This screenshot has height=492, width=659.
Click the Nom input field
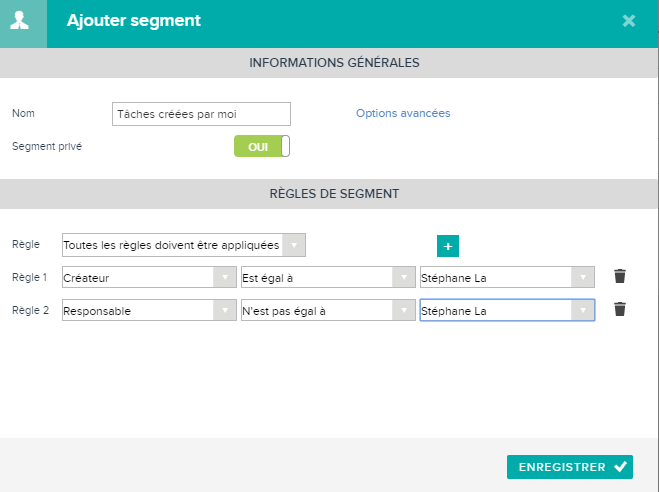[201, 114]
